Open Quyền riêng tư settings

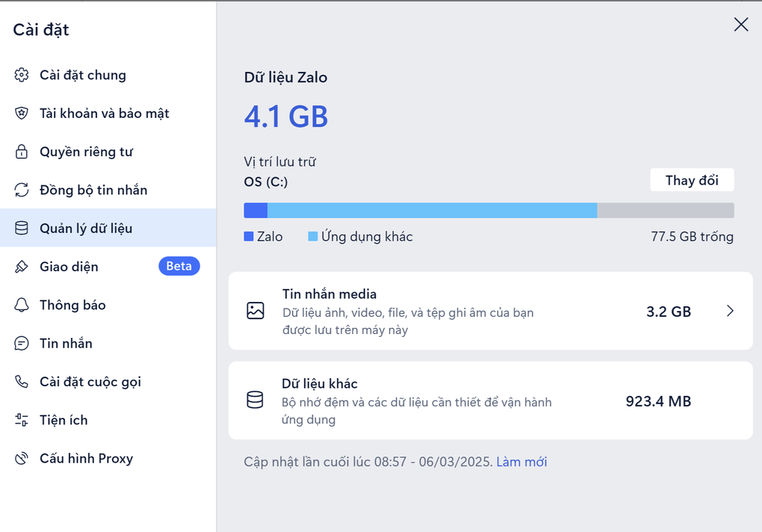pos(108,152)
